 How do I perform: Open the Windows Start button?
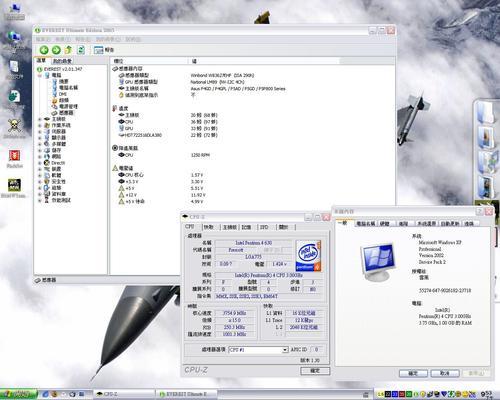coord(19,395)
